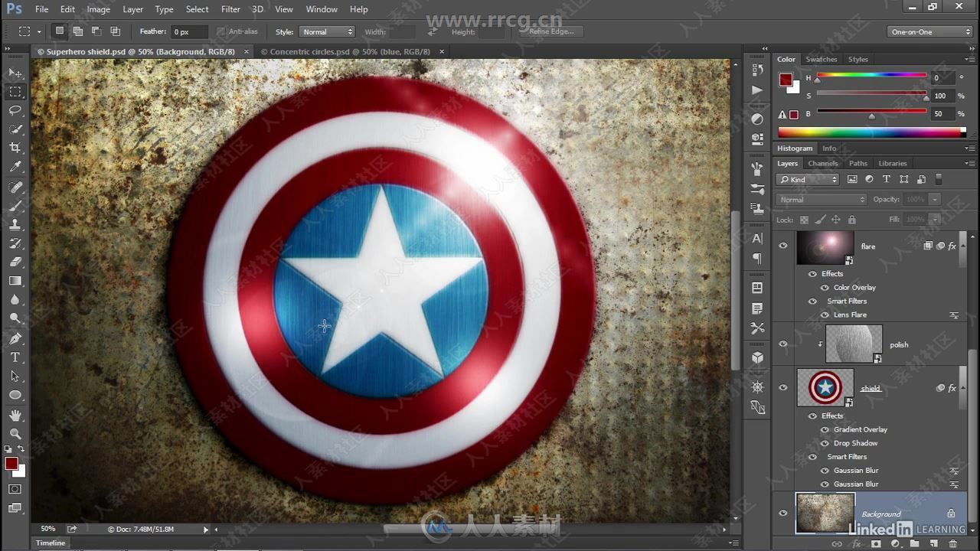Select the Horizontal Type tool
Image resolution: width=980 pixels, height=551 pixels.
[x=15, y=357]
